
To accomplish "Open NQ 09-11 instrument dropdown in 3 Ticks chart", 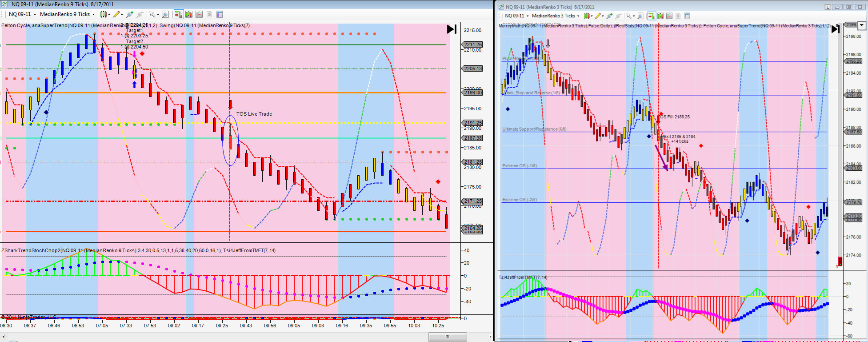I will pyautogui.click(x=517, y=16).
